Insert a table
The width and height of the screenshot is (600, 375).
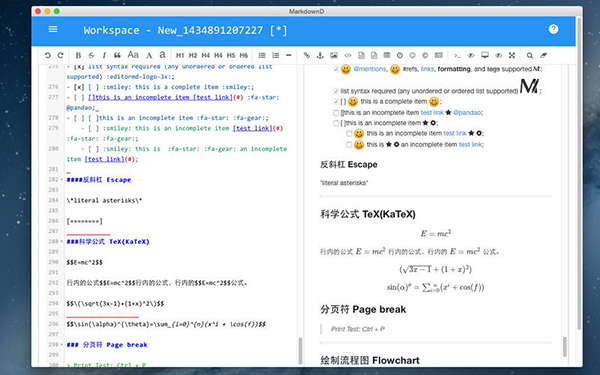tap(386, 55)
